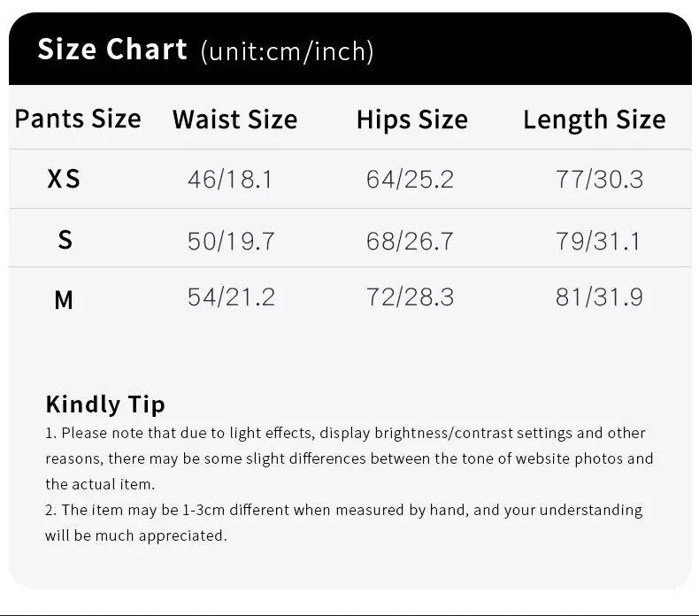This screenshot has height=616, width=699.
Task: Click the 50/19.7 waist value
Action: point(231,240)
